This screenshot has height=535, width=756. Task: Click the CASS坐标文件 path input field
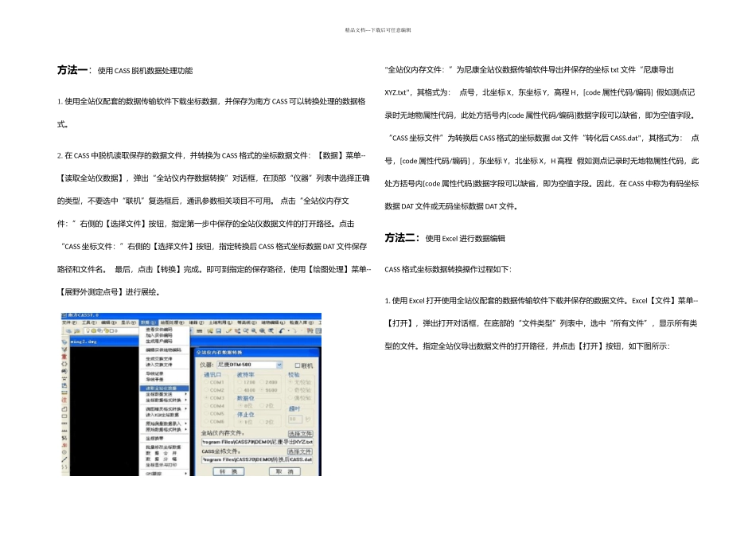click(x=257, y=459)
